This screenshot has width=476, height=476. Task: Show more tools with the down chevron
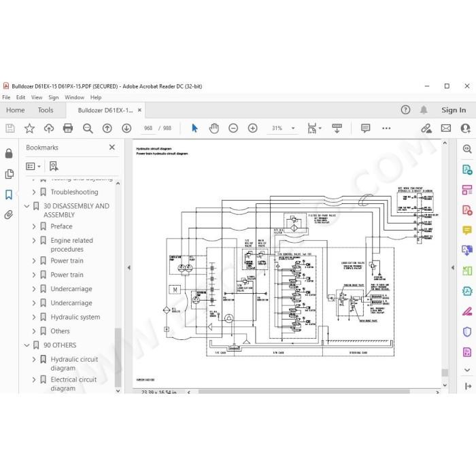[x=467, y=370]
